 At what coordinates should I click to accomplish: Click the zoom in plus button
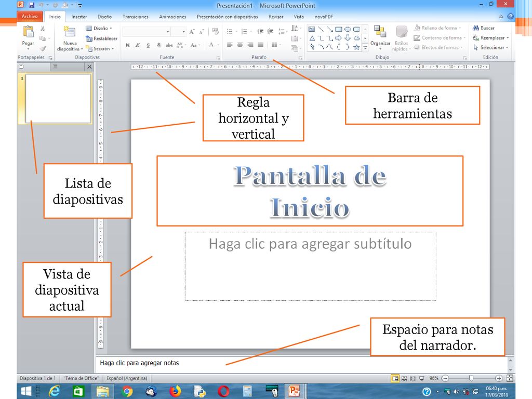[498, 378]
